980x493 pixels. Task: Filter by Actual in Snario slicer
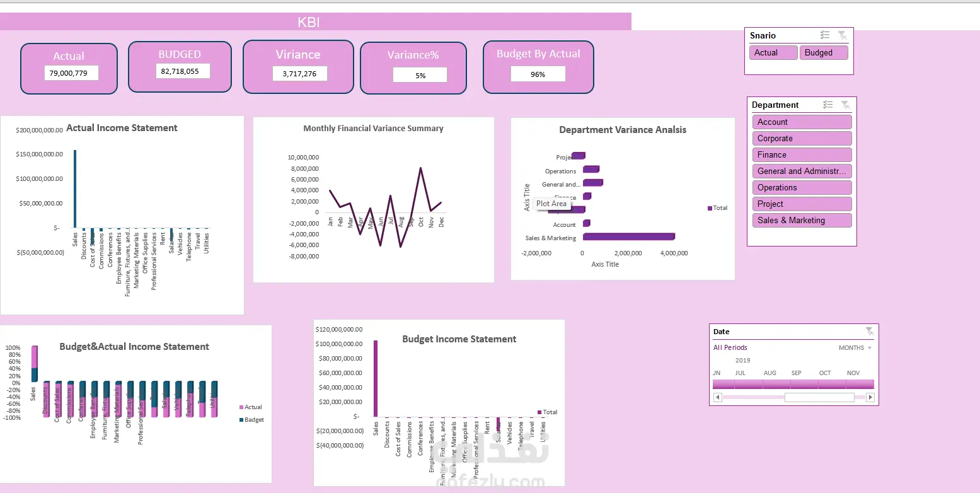773,53
